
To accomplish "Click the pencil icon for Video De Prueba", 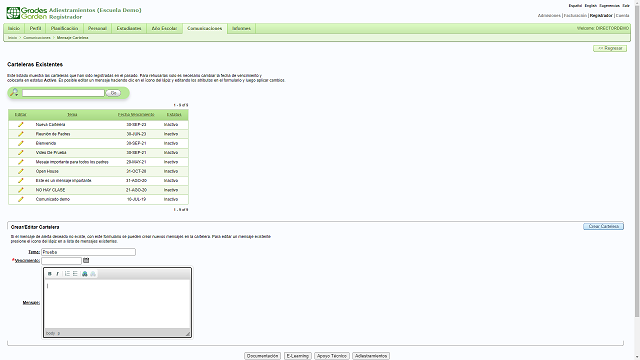I will (20, 153).
